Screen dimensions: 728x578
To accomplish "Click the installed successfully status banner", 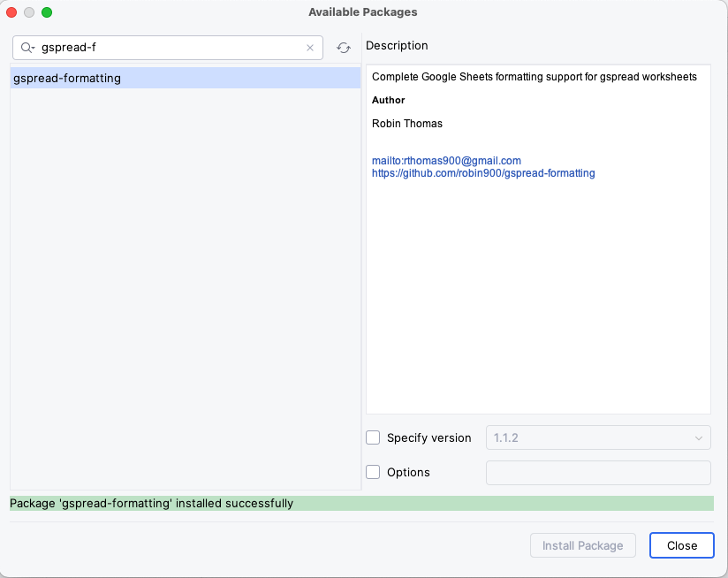I will click(x=360, y=503).
